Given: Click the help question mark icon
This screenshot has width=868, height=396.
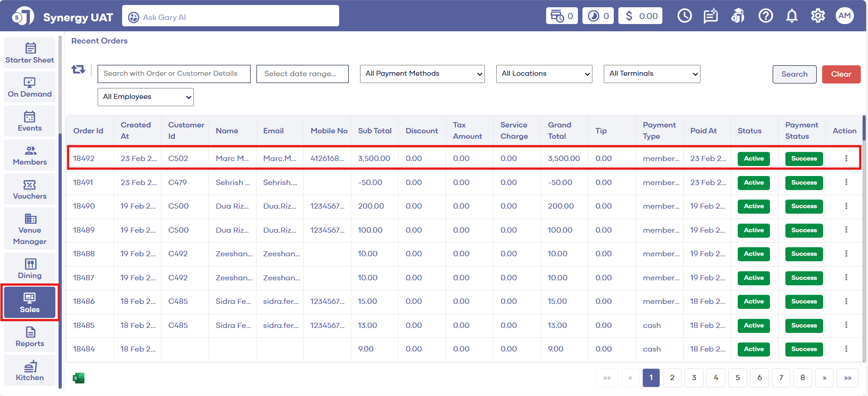Looking at the screenshot, I should 765,16.
